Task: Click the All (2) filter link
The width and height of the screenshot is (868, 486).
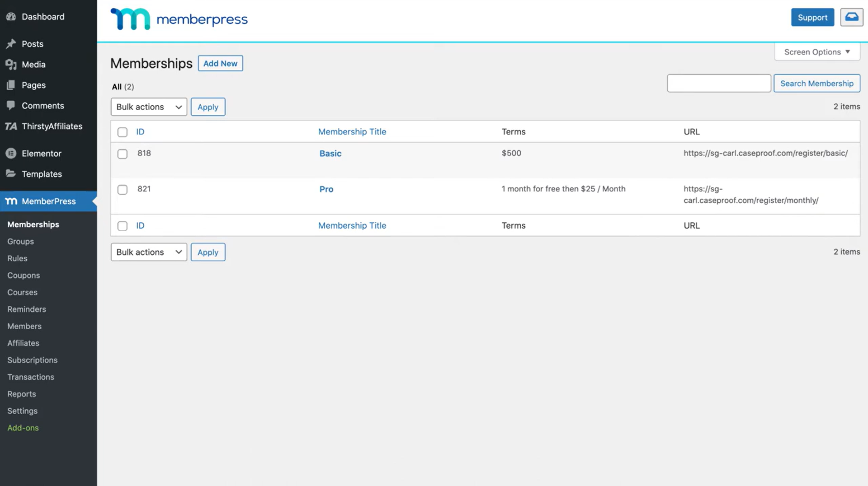Action: (123, 87)
